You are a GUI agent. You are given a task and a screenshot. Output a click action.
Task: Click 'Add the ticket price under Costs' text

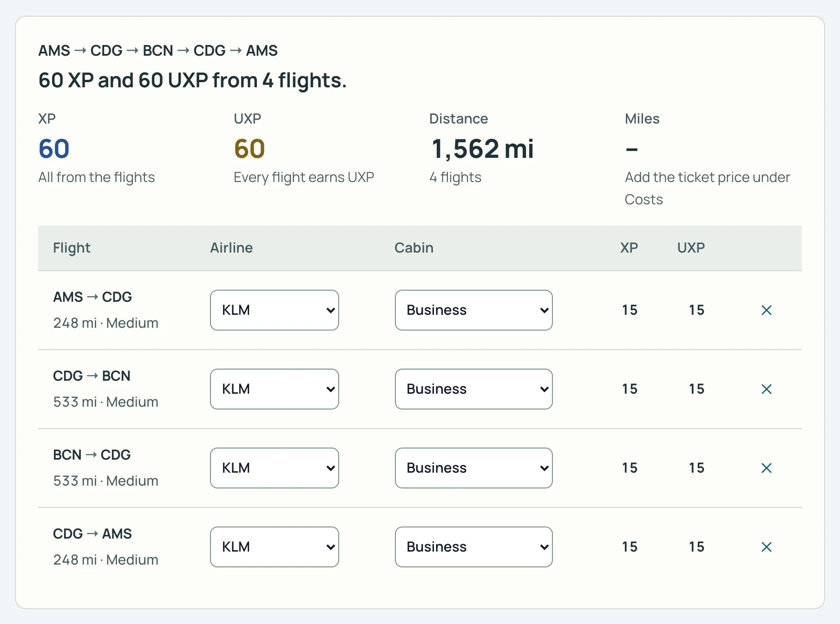pyautogui.click(x=707, y=188)
